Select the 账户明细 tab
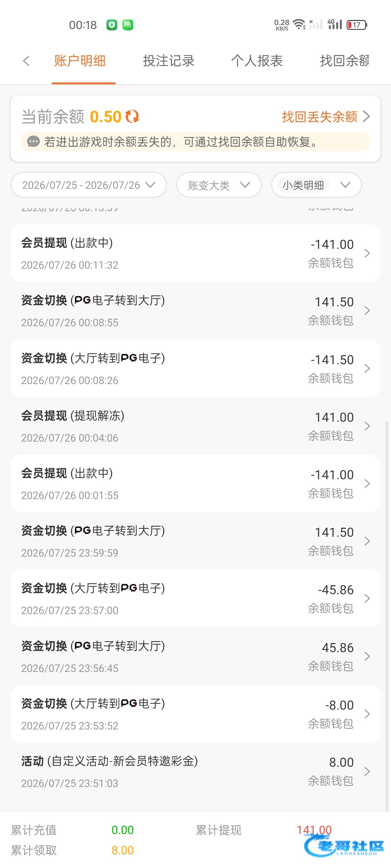 [80, 61]
